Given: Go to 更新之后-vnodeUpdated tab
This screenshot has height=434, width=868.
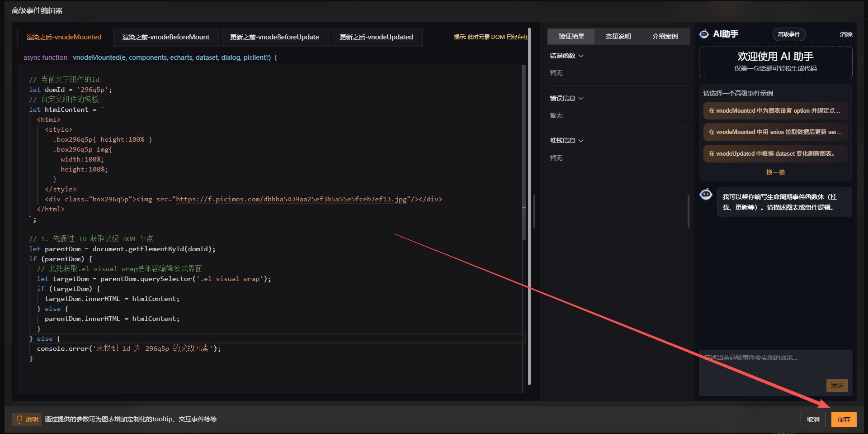Looking at the screenshot, I should click(x=376, y=37).
